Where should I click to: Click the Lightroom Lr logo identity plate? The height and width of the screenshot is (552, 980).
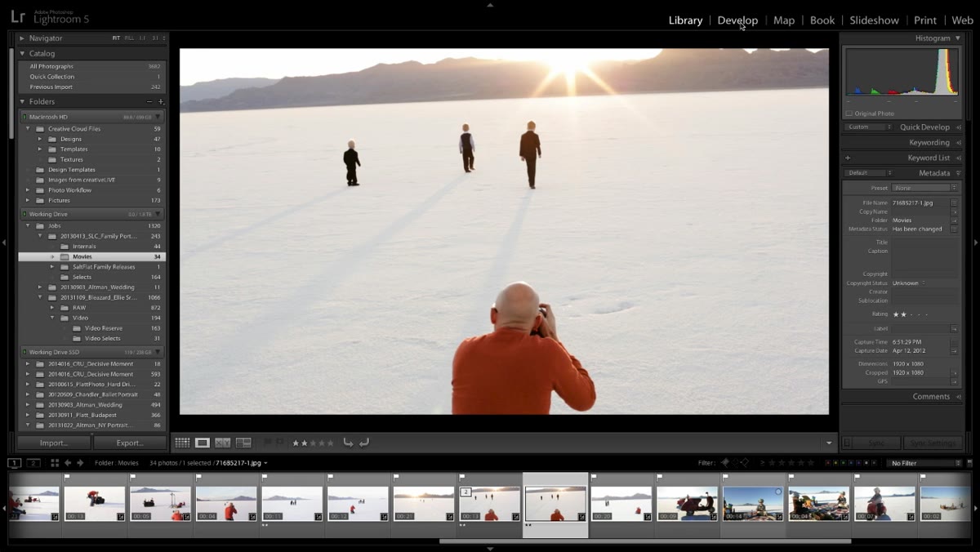[x=18, y=17]
